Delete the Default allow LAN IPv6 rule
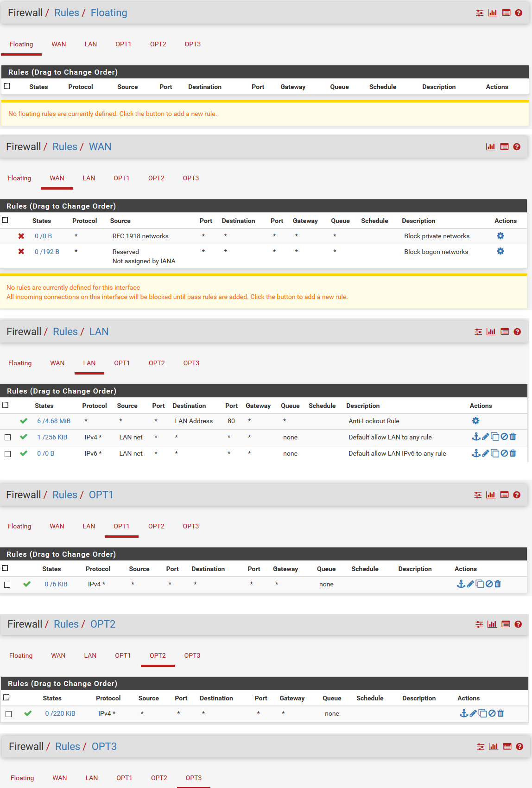The height and width of the screenshot is (788, 532). [513, 453]
